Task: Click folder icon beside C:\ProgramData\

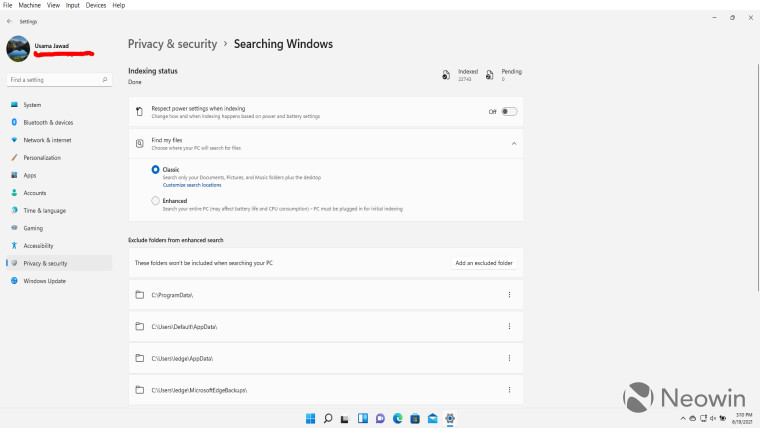Action: pos(140,295)
